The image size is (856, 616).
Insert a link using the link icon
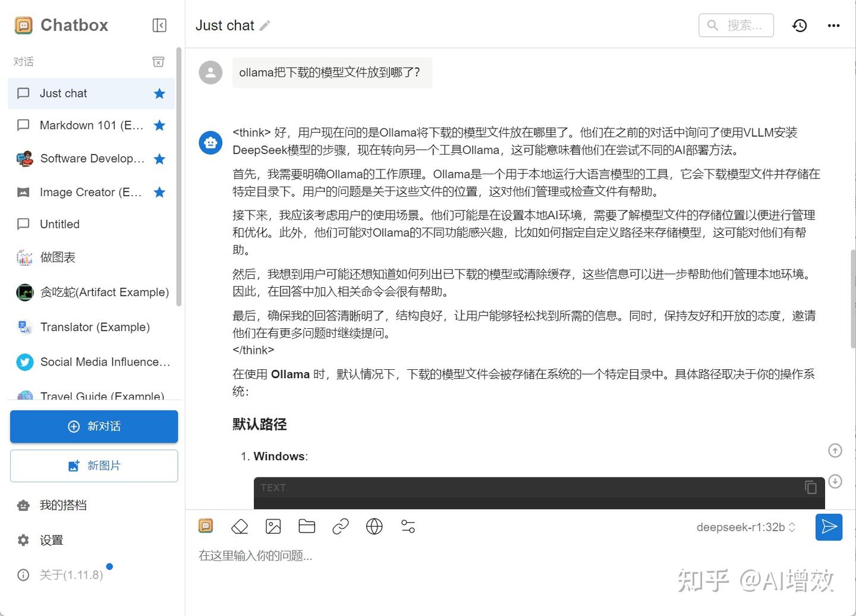click(340, 526)
